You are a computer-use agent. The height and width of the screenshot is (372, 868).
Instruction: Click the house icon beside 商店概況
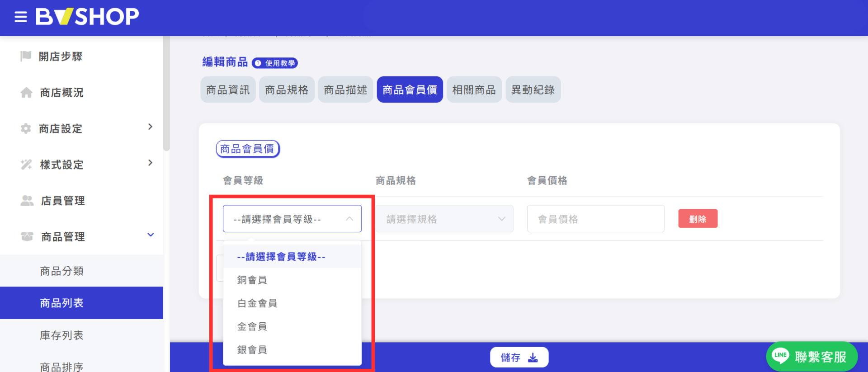click(26, 93)
